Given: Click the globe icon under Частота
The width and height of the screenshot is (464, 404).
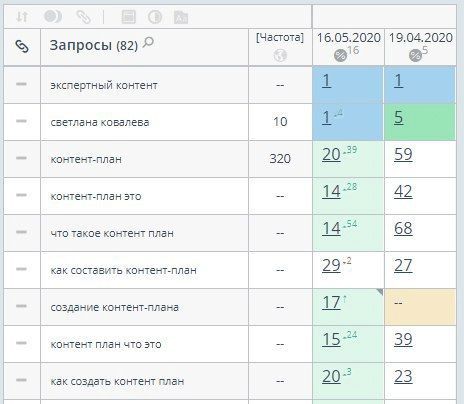Looking at the screenshot, I should 280,55.
